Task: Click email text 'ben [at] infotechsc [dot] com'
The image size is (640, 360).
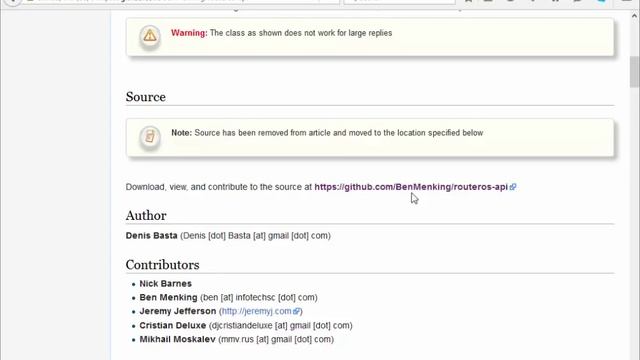Action: click(x=259, y=297)
